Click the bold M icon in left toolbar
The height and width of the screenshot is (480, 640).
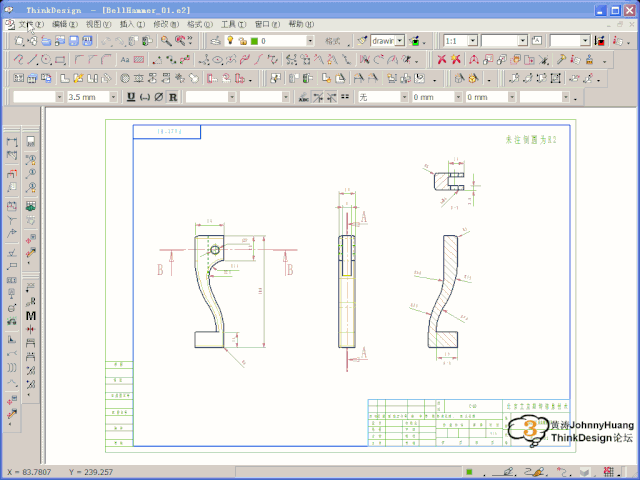(x=31, y=316)
